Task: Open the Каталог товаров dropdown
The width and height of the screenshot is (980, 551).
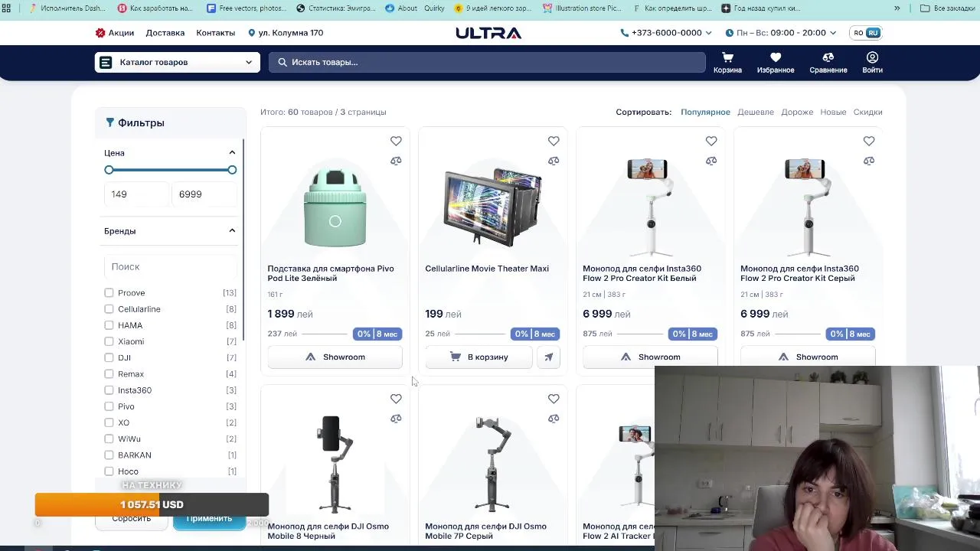Action: pos(177,62)
